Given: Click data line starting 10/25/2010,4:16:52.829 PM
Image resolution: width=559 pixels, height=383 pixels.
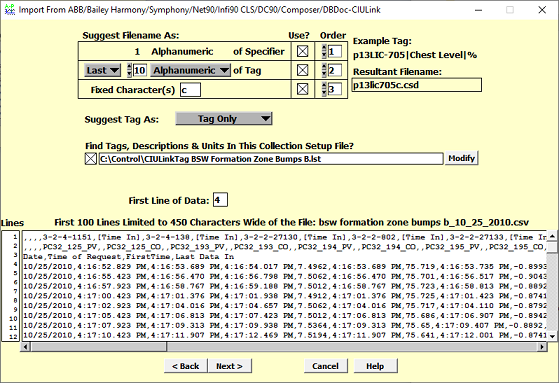Looking at the screenshot, I should point(284,267).
